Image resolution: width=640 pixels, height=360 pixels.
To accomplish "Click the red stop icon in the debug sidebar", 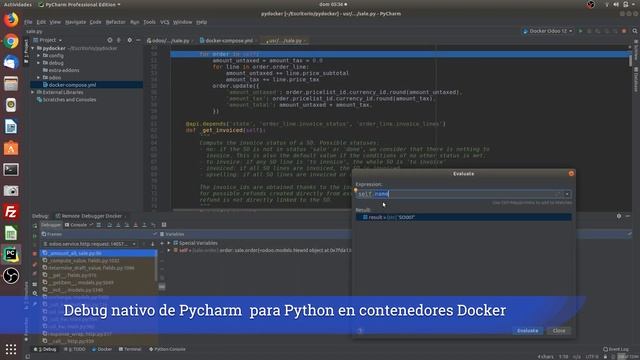I will click(x=35, y=253).
